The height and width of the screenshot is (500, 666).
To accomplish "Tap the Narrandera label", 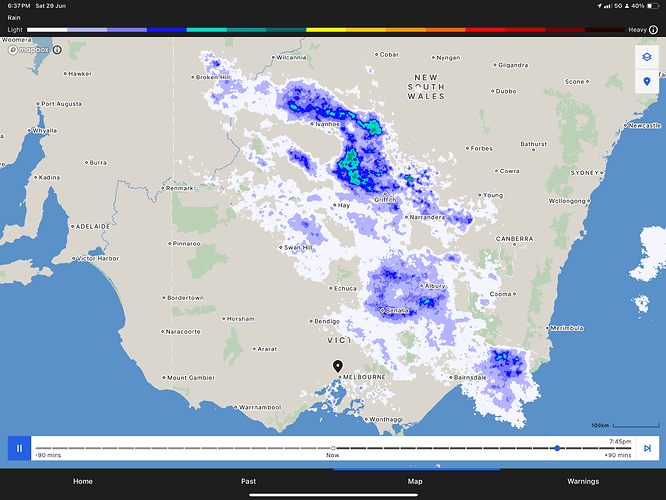I will [x=427, y=217].
